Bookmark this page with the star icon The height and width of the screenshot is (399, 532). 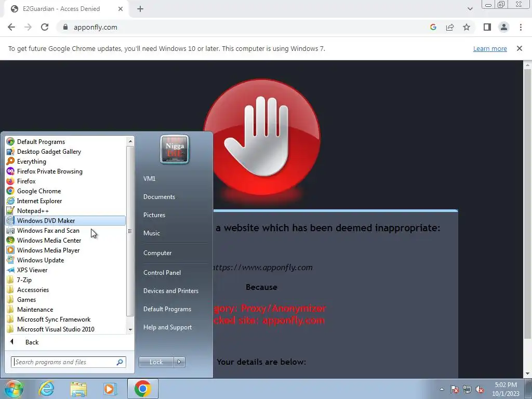point(467,27)
